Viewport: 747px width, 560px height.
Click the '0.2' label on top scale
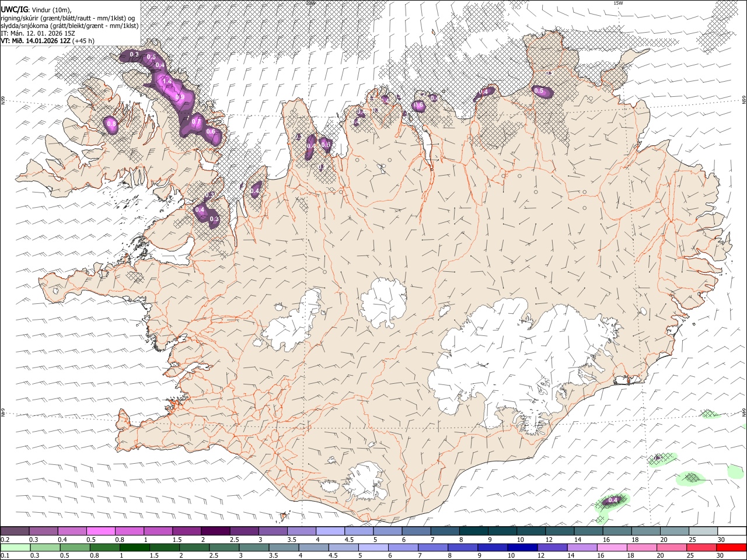[x=5, y=539]
